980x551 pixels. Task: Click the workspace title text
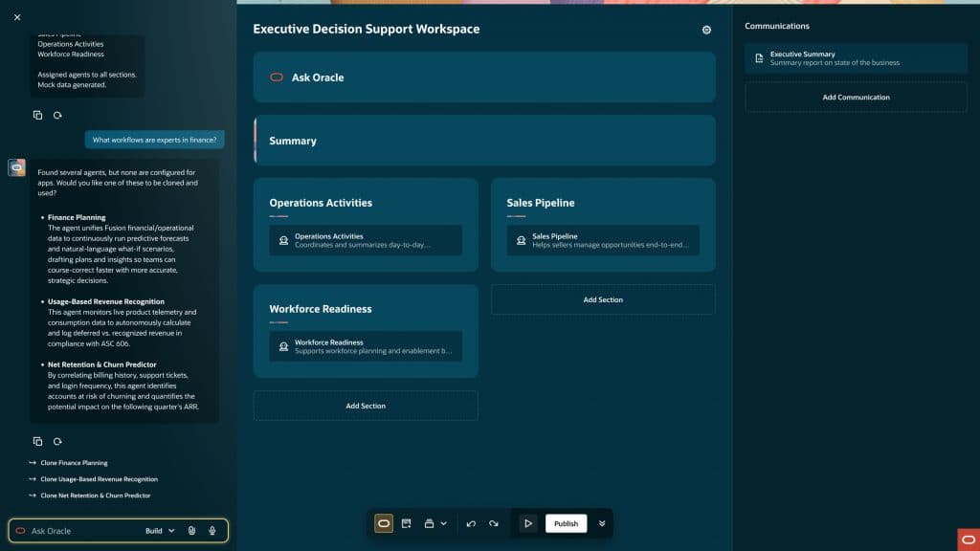367,30
